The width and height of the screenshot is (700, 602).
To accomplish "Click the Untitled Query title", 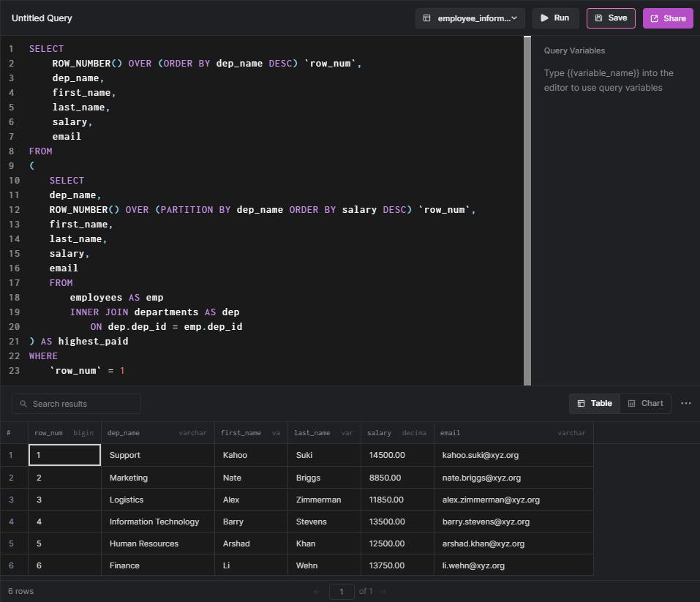I will [42, 18].
